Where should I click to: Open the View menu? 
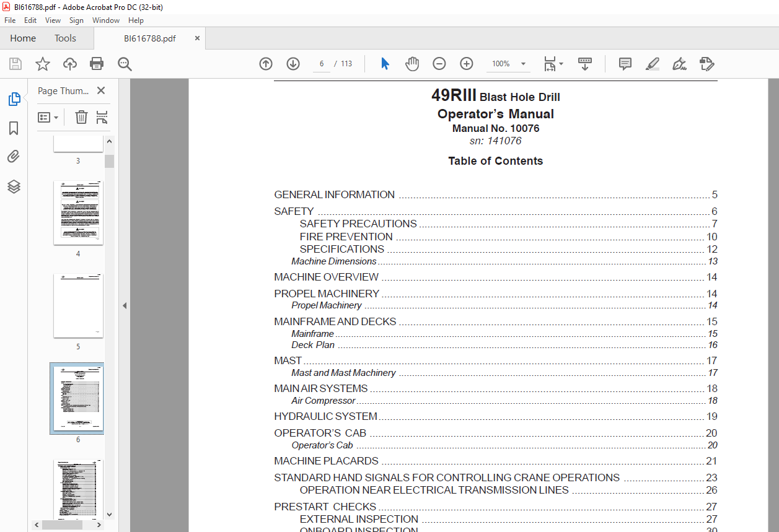tap(53, 20)
